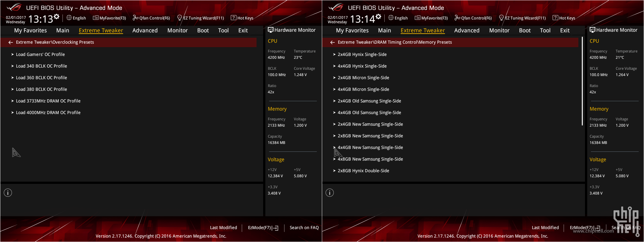
Task: Click the ROG logo in the right BIOS window
Action: (x=336, y=7)
